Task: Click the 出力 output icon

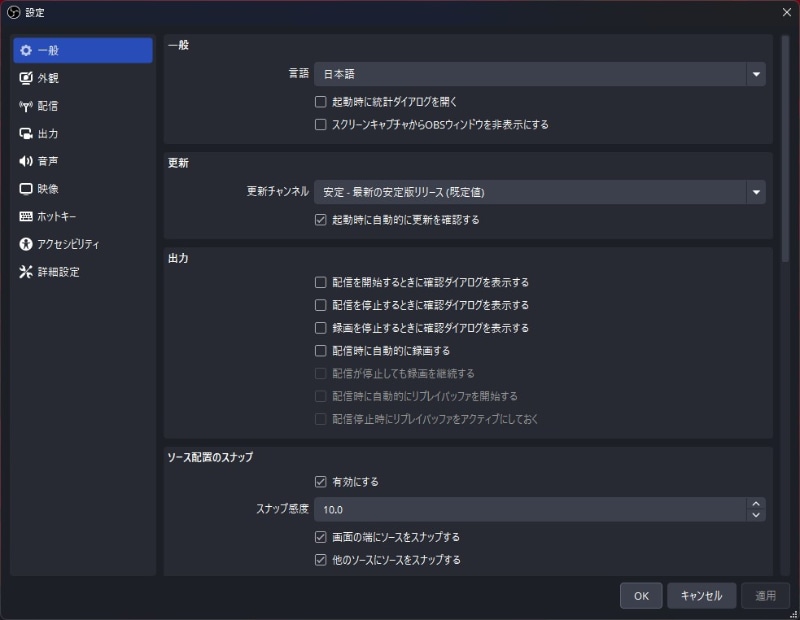Action: tap(26, 133)
